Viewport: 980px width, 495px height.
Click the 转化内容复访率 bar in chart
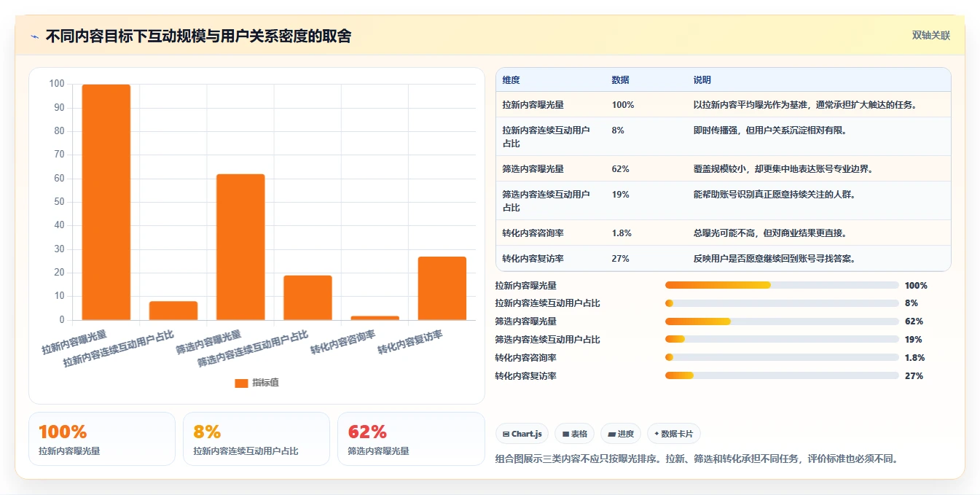tap(442, 288)
